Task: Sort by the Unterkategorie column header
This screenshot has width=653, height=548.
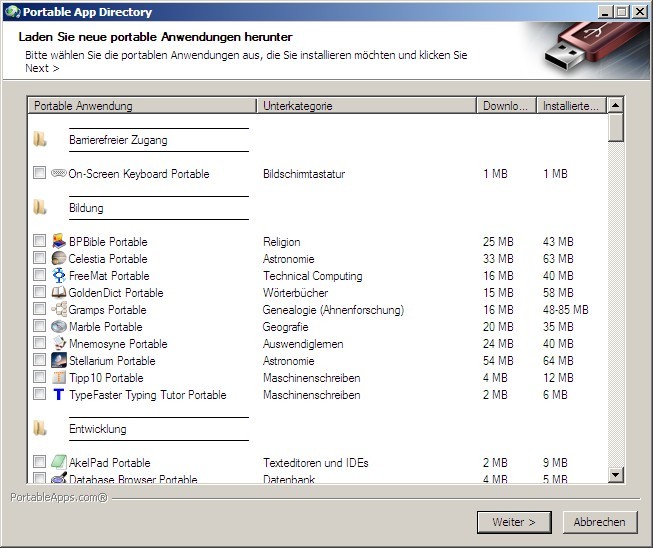Action: (366, 106)
